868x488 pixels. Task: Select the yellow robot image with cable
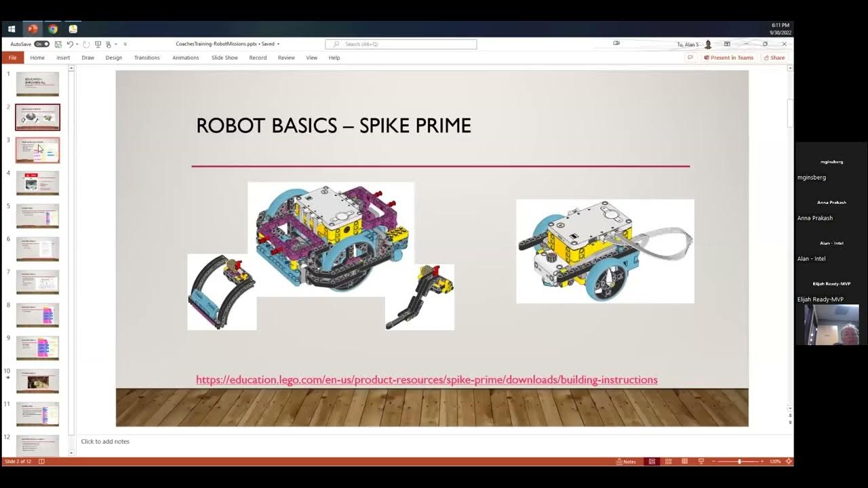click(x=605, y=251)
